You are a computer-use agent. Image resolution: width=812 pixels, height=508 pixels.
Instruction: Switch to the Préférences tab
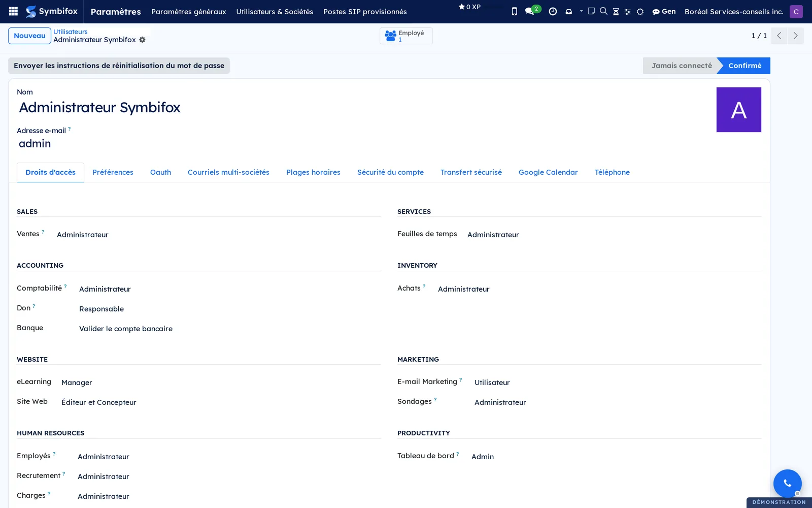(x=113, y=172)
